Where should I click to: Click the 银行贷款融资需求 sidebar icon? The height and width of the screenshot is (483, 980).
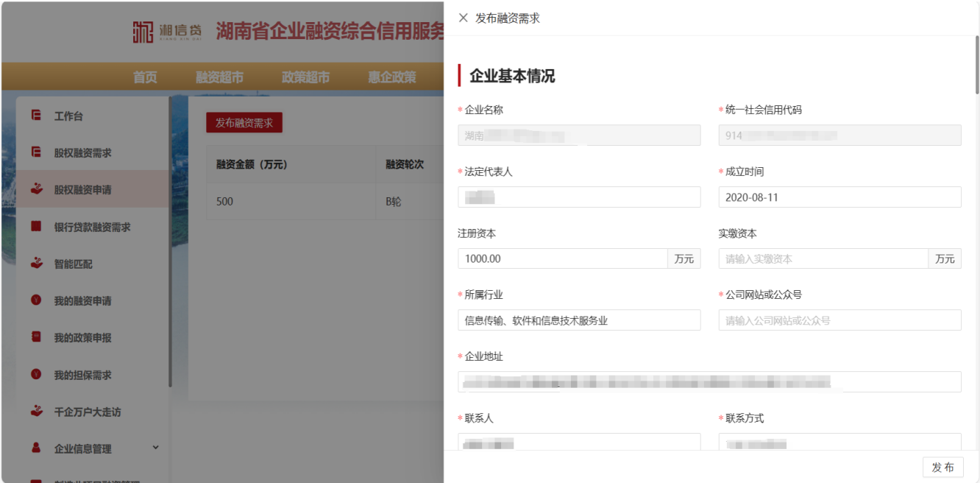click(36, 227)
